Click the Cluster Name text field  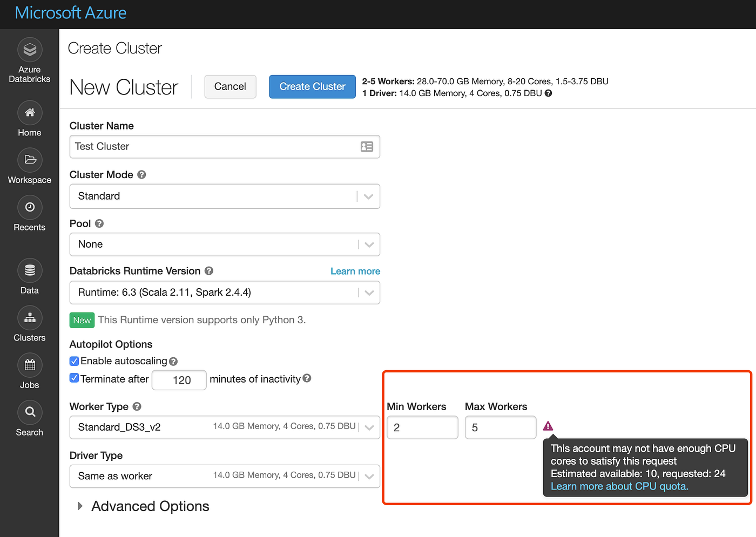[x=225, y=147]
